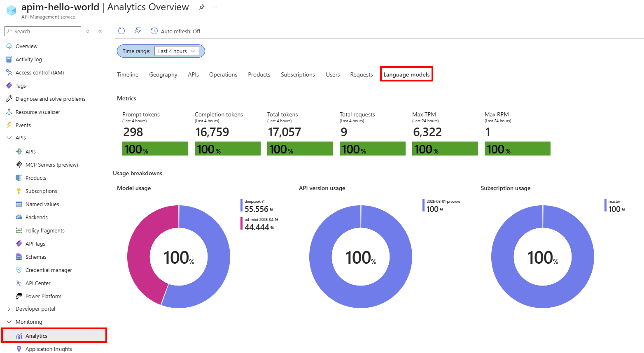Refresh the analytics dashboard
The height and width of the screenshot is (353, 644).
[121, 31]
